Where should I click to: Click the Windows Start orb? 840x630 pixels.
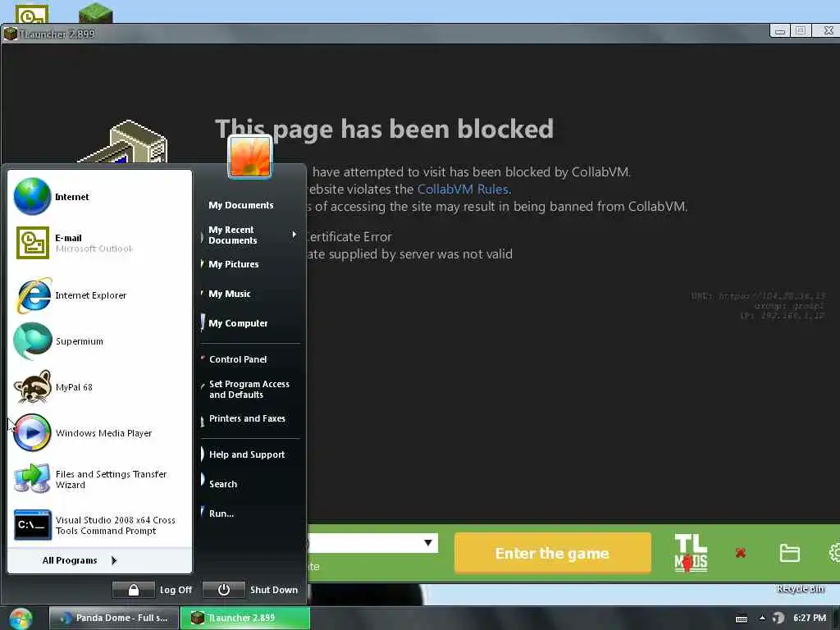[21, 619]
